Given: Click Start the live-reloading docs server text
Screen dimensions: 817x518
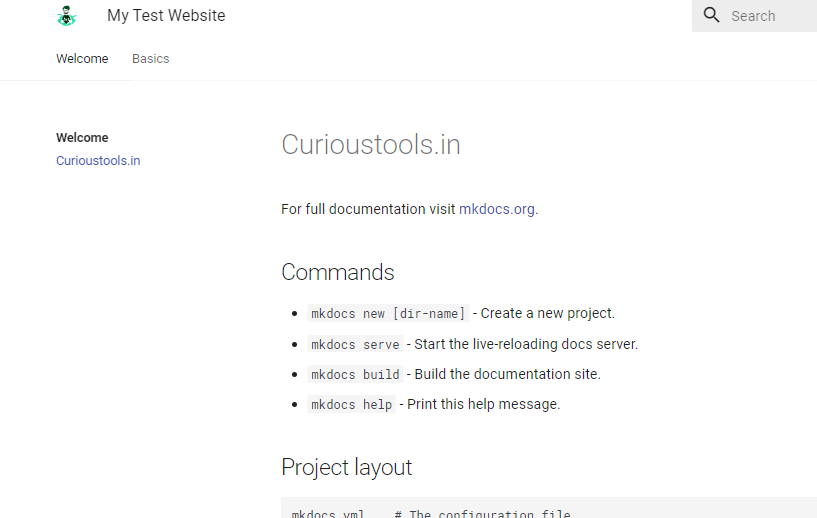Looking at the screenshot, I should click(526, 344).
